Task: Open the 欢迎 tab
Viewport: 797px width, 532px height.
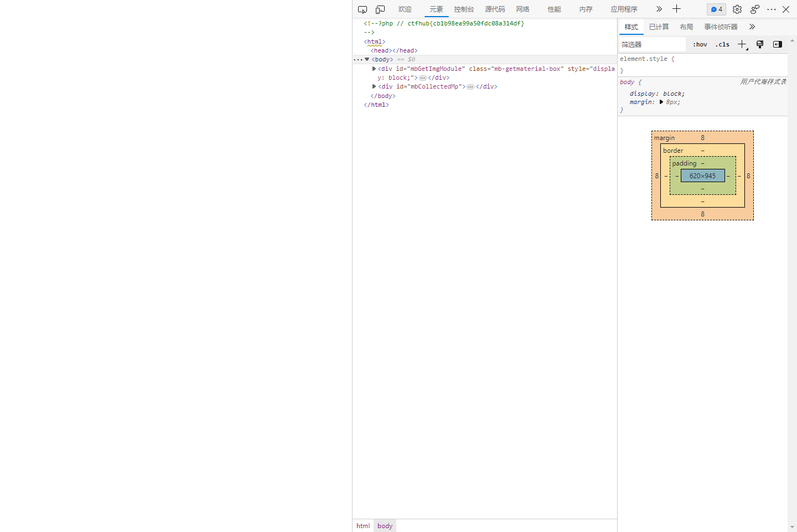Action: click(x=405, y=9)
